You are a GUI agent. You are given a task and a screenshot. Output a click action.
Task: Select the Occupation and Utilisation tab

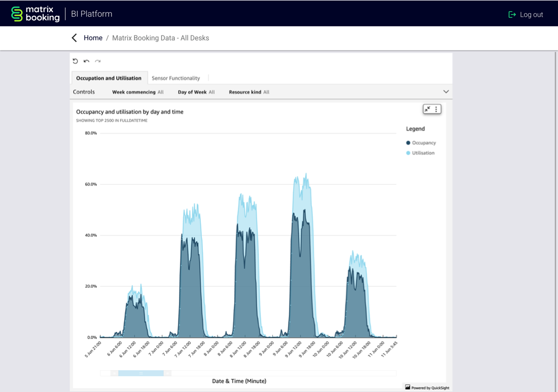(x=109, y=78)
